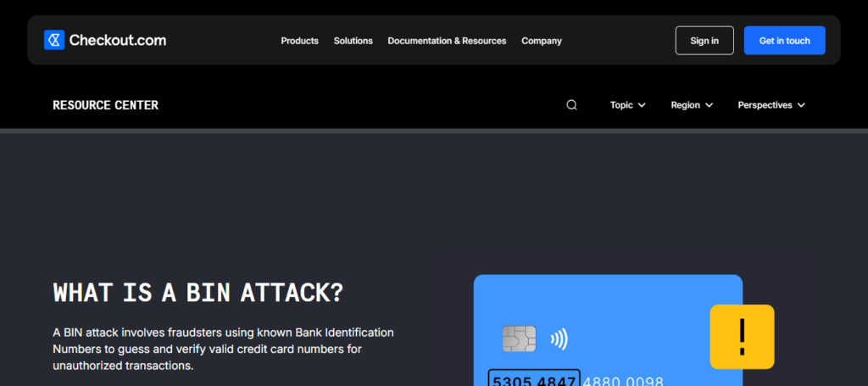Open the Resource Center search icon
Screen dimensions: 868x386
[x=572, y=104]
